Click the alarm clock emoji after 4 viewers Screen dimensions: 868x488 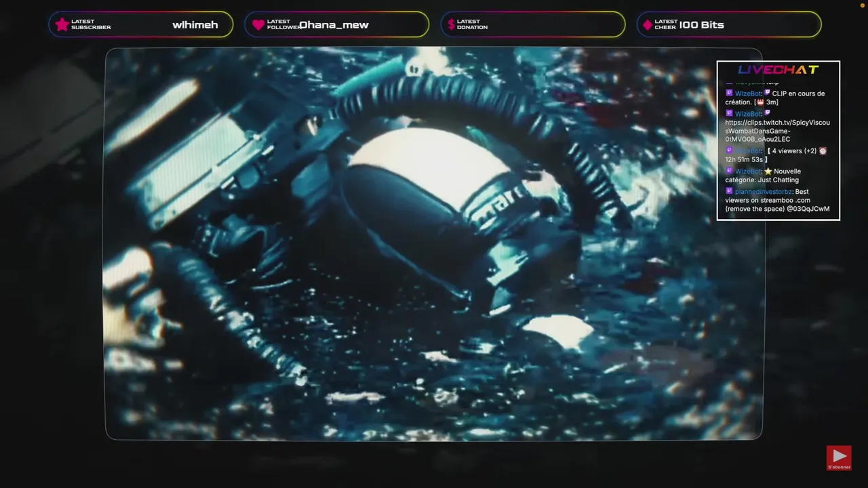[x=823, y=151]
